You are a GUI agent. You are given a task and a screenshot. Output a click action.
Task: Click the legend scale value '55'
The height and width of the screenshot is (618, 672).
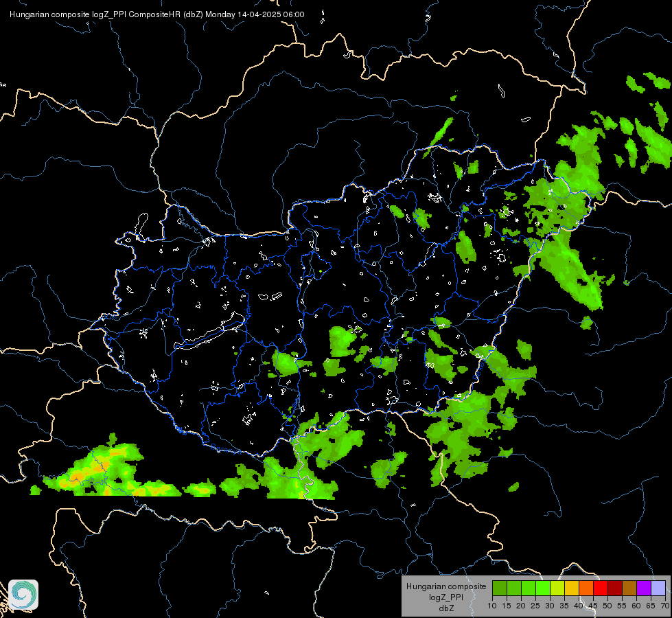622,606
